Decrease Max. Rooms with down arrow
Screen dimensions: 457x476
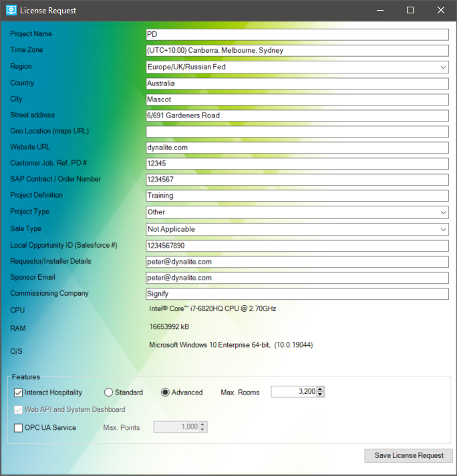(x=320, y=394)
